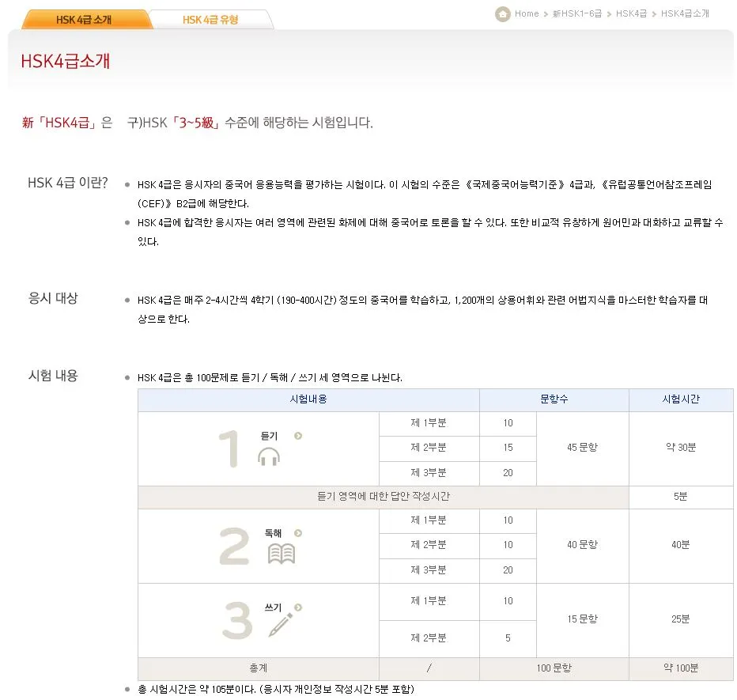Image resolution: width=737 pixels, height=700 pixels.
Task: Open the HSK 4급 소개 tab
Action: coord(87,19)
